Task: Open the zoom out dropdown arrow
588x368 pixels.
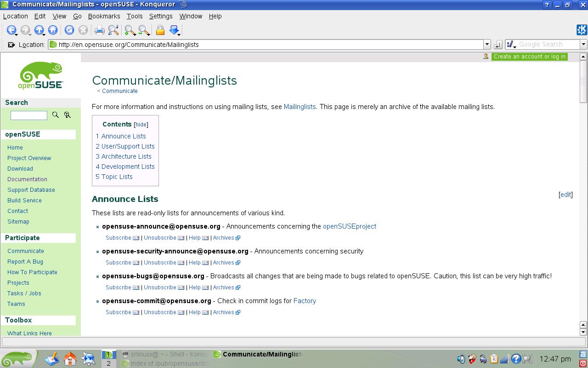Action: (148, 34)
